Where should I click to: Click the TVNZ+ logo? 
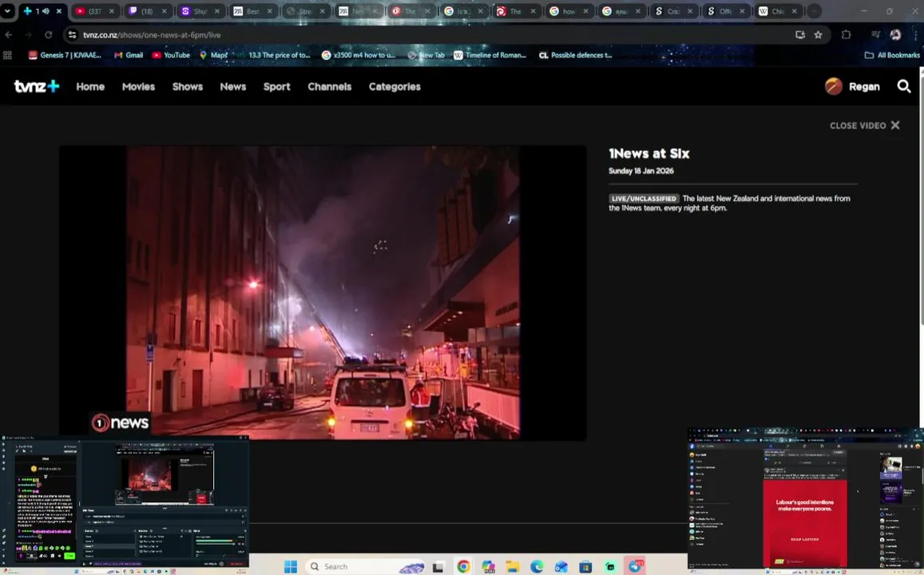[37, 86]
